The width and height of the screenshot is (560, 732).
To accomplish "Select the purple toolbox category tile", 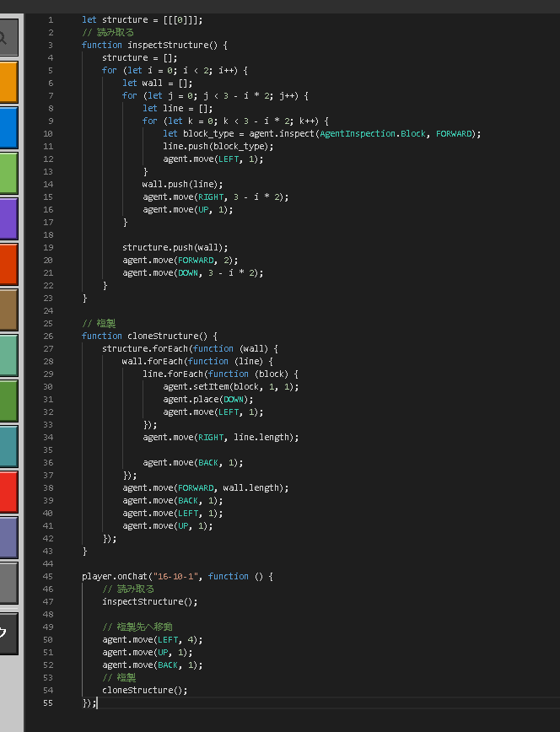I will (8, 218).
